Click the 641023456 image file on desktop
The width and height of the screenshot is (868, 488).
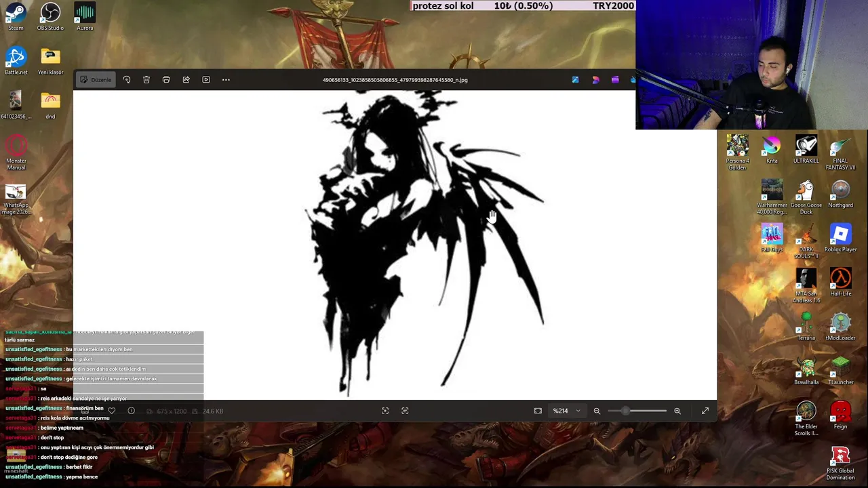click(16, 105)
